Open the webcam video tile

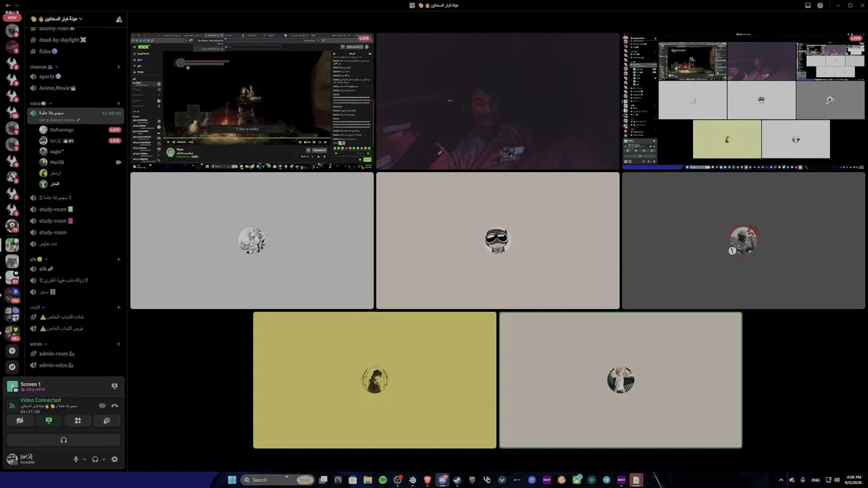point(498,101)
